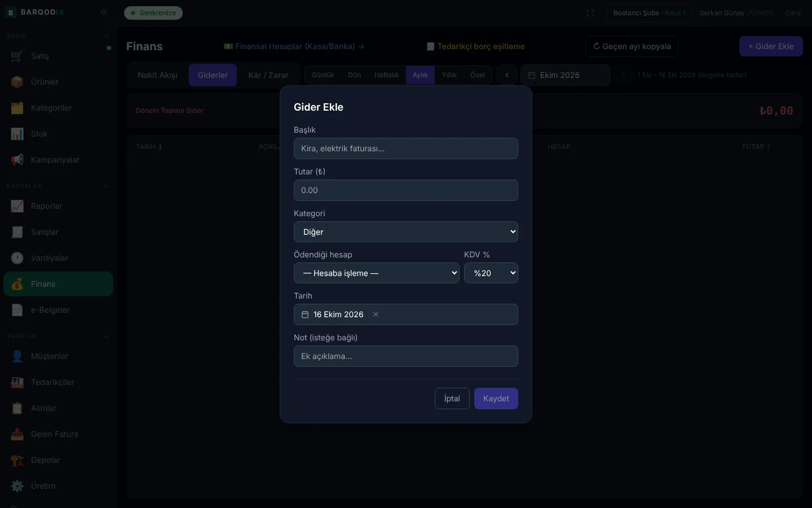The width and height of the screenshot is (812, 508).
Task: Open Gelen Fatura inbox icon
Action: [x=17, y=434]
